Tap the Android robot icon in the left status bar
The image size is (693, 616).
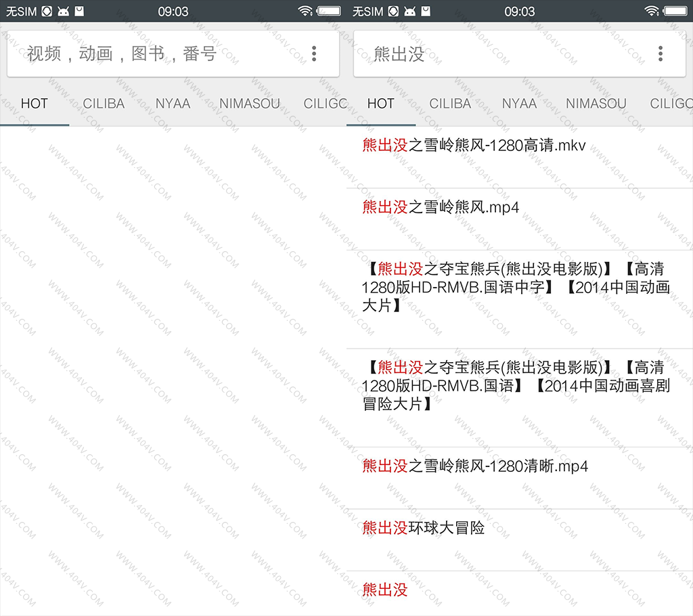click(x=64, y=11)
